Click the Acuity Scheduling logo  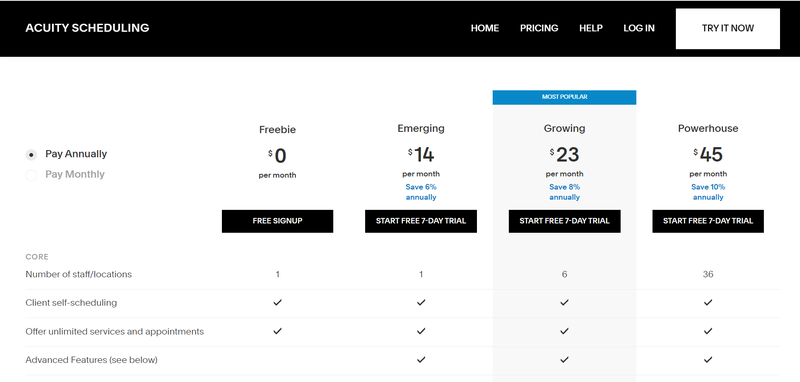click(87, 28)
